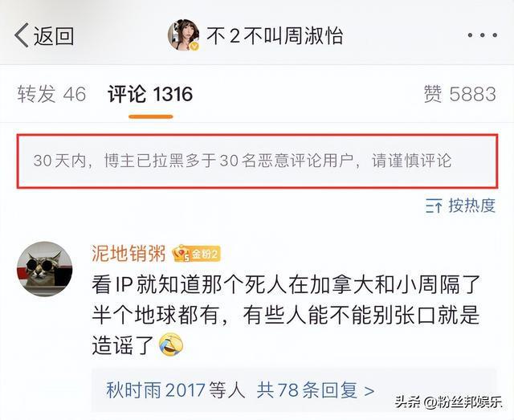Tap the 金粉2 fan badge icon
514x420 pixels.
point(197,254)
